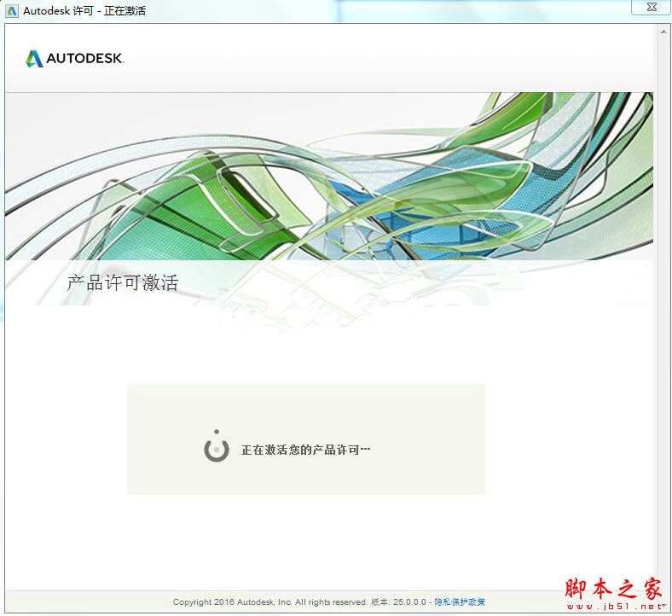Close the Autodesk 许可 window

tap(651, 8)
